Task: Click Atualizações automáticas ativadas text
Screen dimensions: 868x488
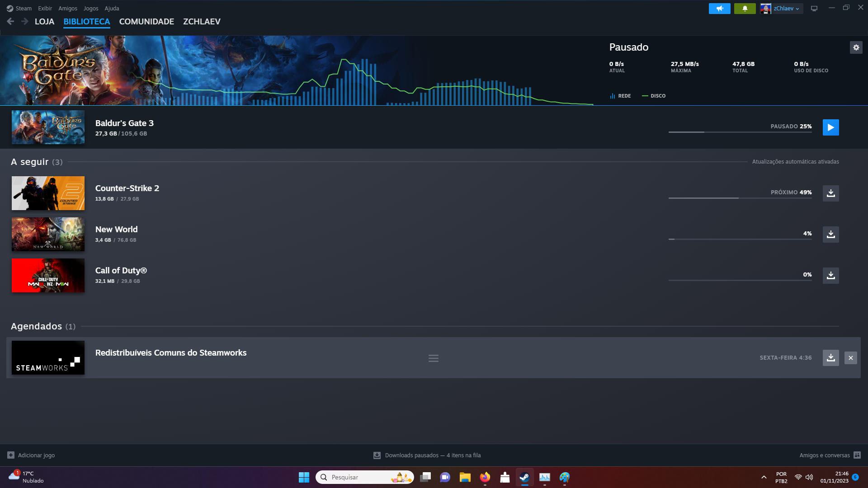Action: click(x=795, y=162)
